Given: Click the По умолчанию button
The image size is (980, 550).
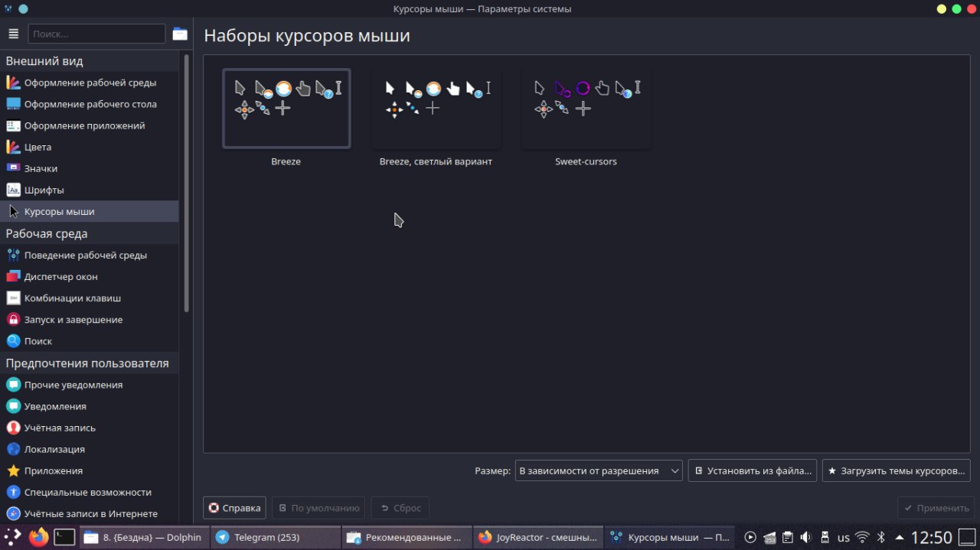Looking at the screenshot, I should (318, 508).
